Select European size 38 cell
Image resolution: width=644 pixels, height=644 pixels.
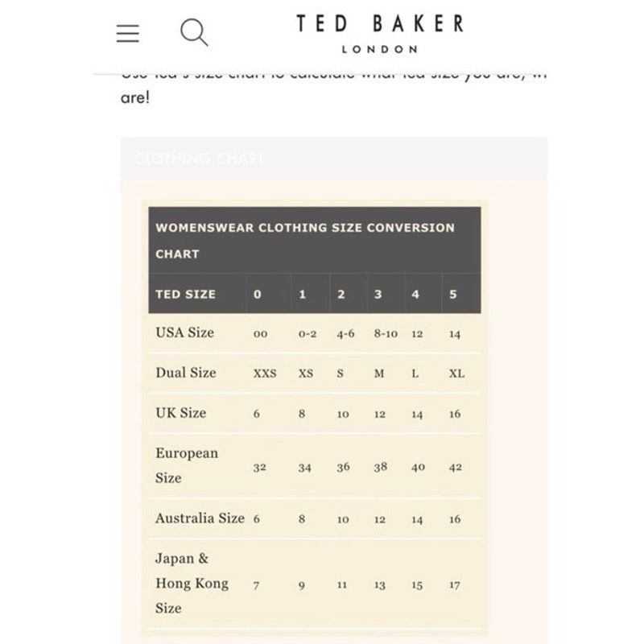point(380,467)
